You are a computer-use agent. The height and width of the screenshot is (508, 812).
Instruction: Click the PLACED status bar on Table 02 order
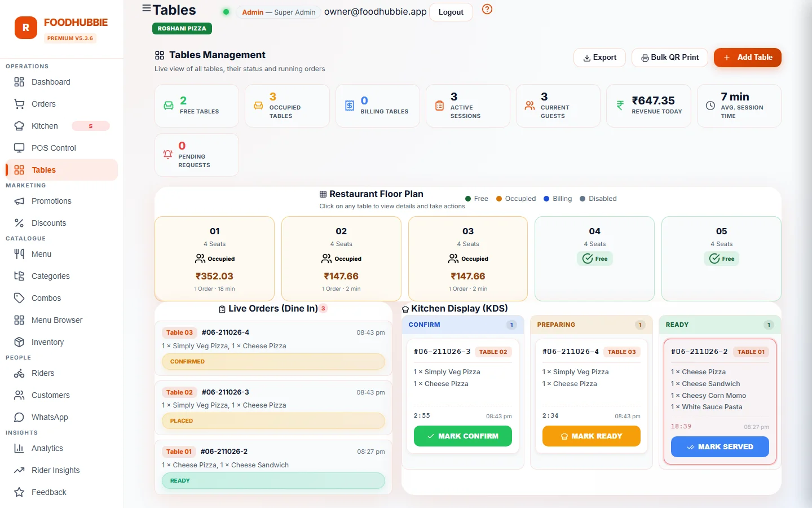click(x=273, y=421)
